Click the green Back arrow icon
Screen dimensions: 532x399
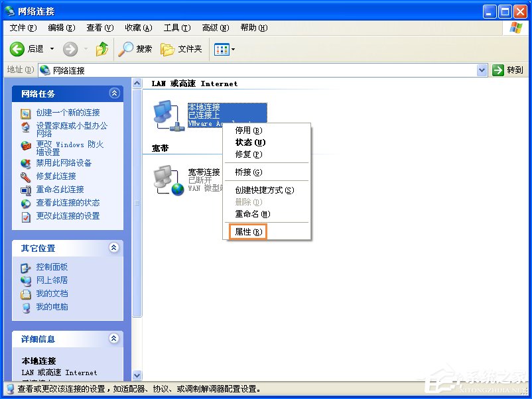click(x=17, y=49)
